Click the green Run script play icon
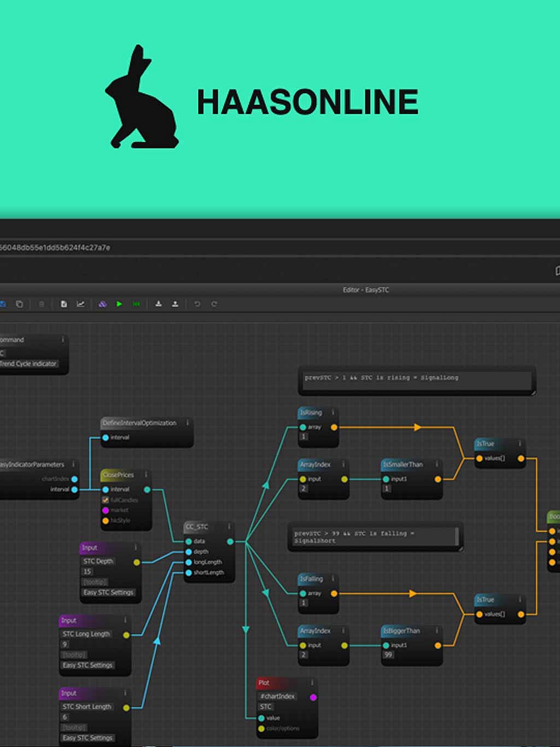This screenshot has height=747, width=560. (119, 304)
